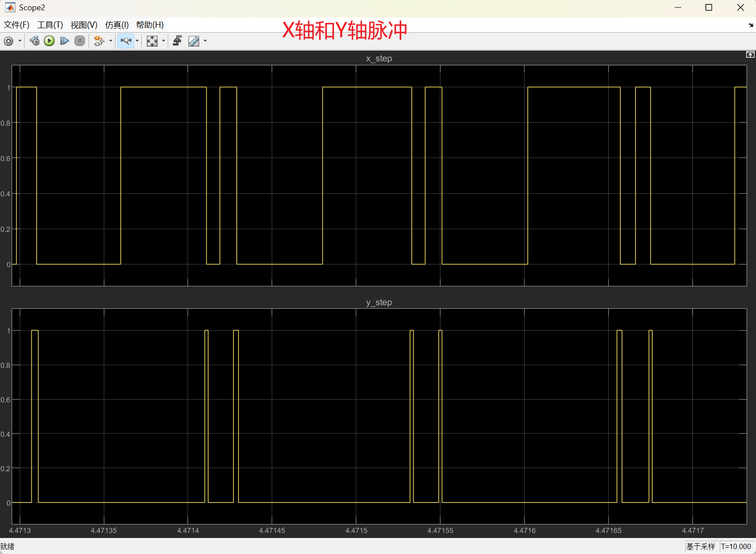
Task: Open the 帮助(H) menu
Action: coord(150,25)
